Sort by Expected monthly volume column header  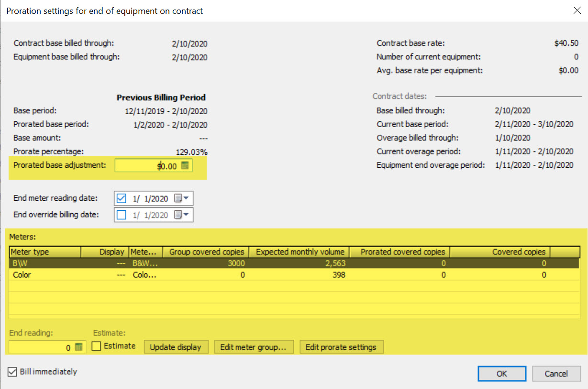pyautogui.click(x=299, y=252)
